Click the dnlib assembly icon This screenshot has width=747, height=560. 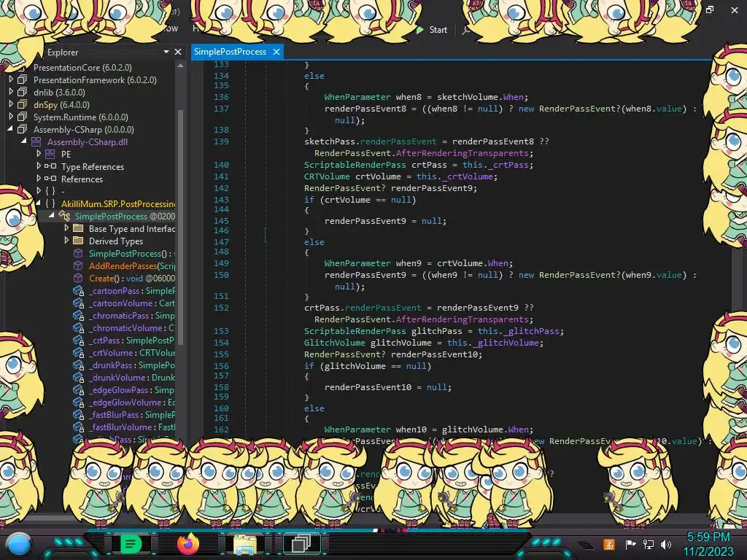pos(22,93)
